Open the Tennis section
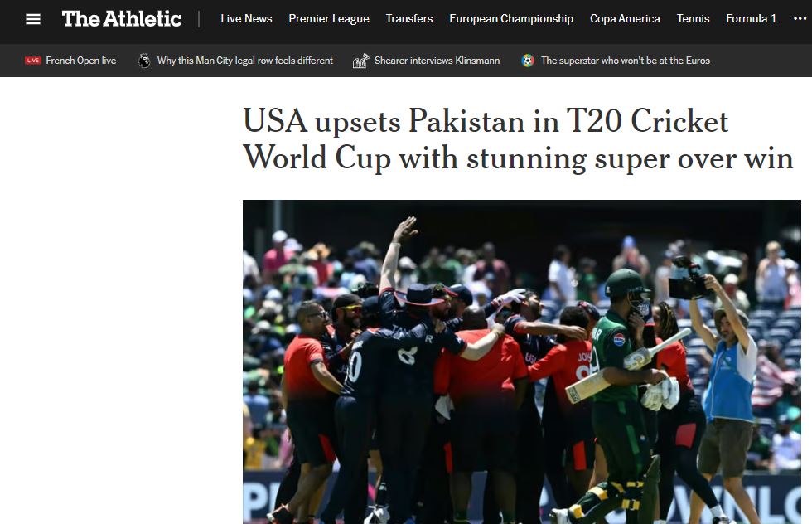The width and height of the screenshot is (812, 524). point(693,19)
